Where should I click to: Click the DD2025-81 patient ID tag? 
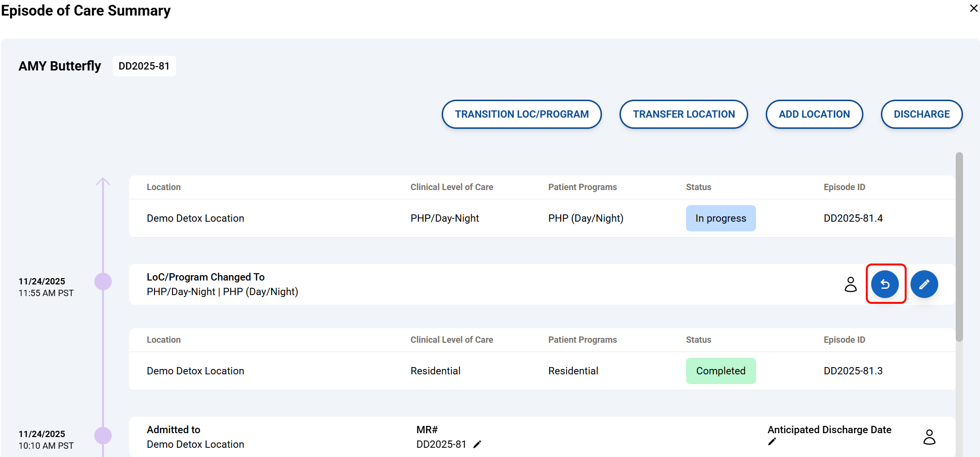[144, 66]
